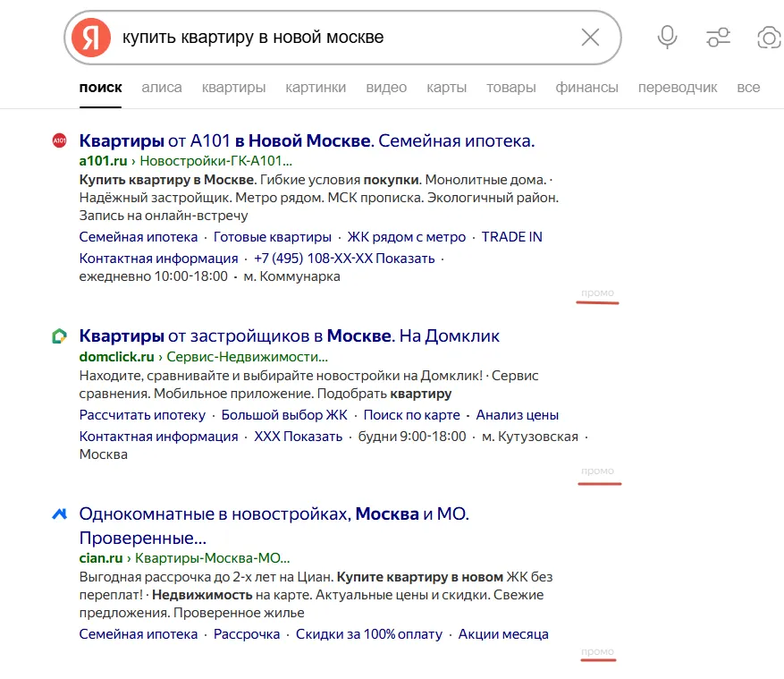This screenshot has height=679, width=784.
Task: Open 'Рассчитать' Cian 'Рассрочка' sitelink
Action: tap(247, 634)
